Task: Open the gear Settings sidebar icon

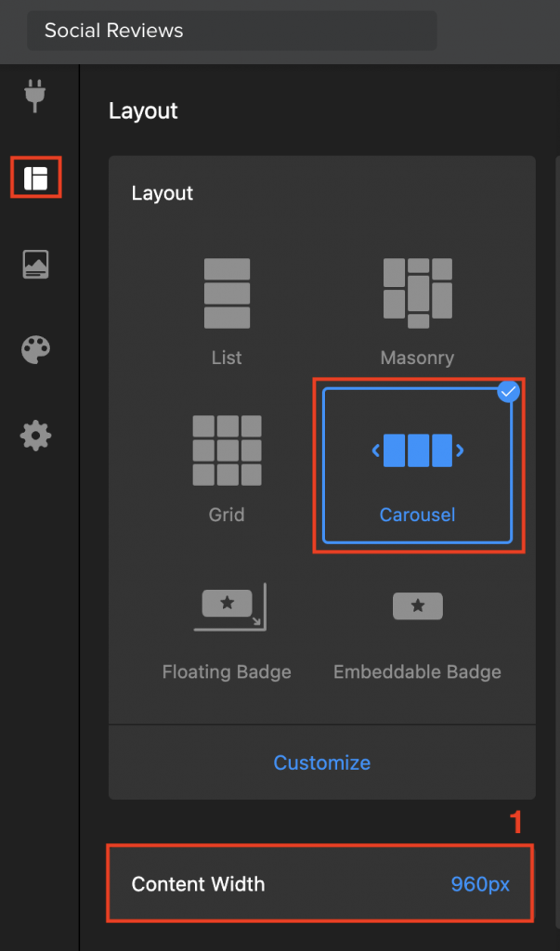Action: click(x=36, y=436)
